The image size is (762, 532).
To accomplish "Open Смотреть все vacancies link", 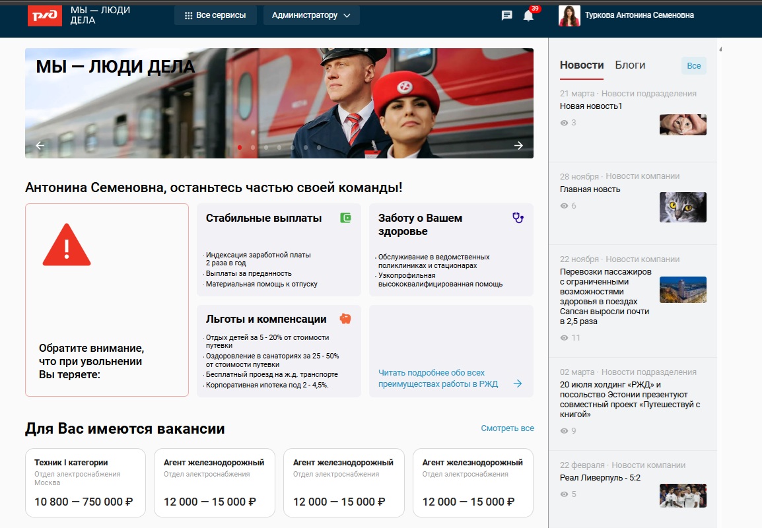I will (507, 428).
